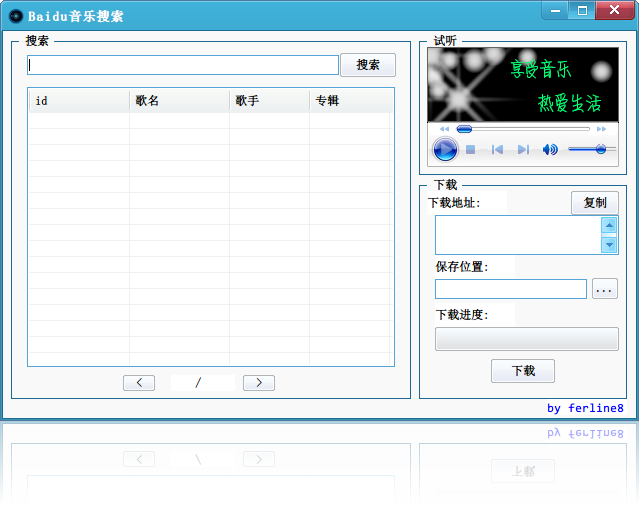Click the up arrow of the address box scrollbar
The height and width of the screenshot is (505, 639).
(609, 225)
